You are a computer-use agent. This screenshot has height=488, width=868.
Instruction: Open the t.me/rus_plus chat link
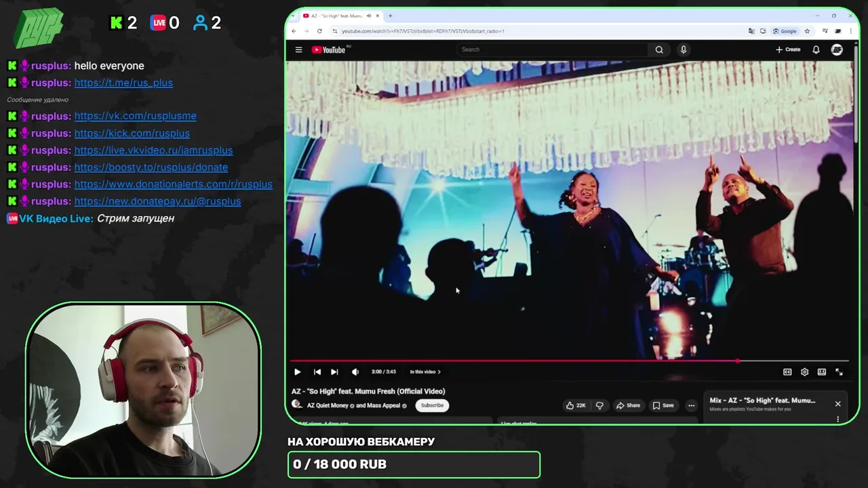tap(123, 83)
